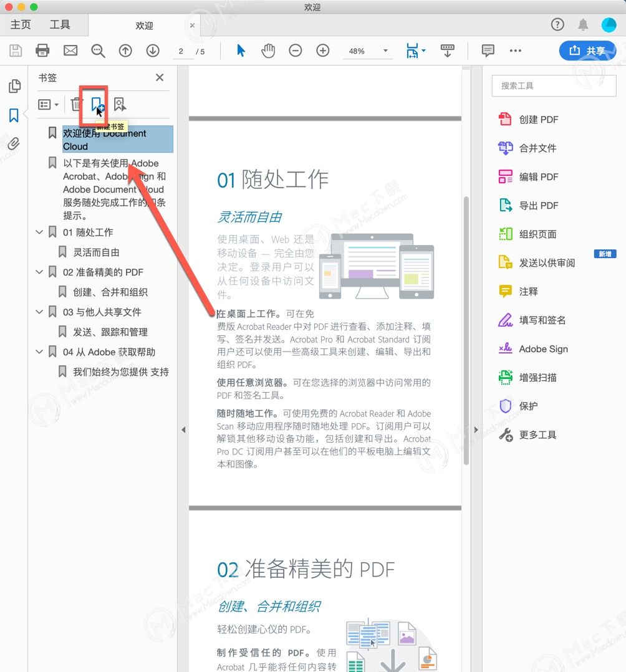The height and width of the screenshot is (672, 626).
Task: Click the find current bookmark icon
Action: tap(120, 104)
